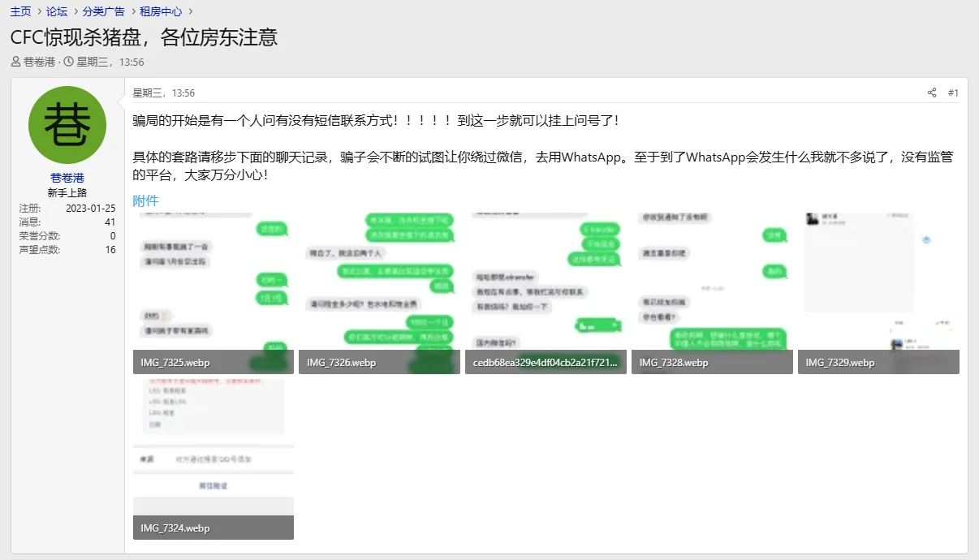Open the green 巷 avatar profile
The image size is (979, 560).
pos(67,125)
